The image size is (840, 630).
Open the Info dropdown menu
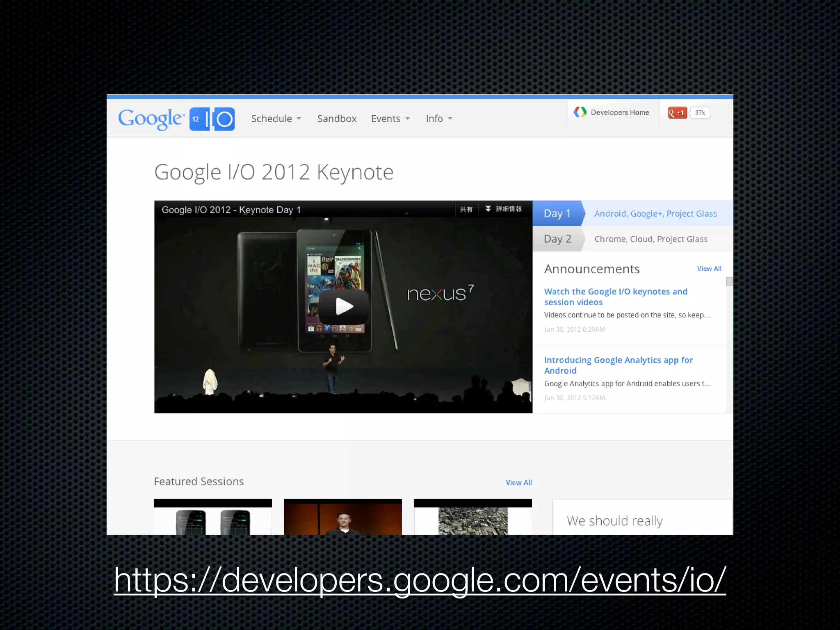click(x=439, y=119)
